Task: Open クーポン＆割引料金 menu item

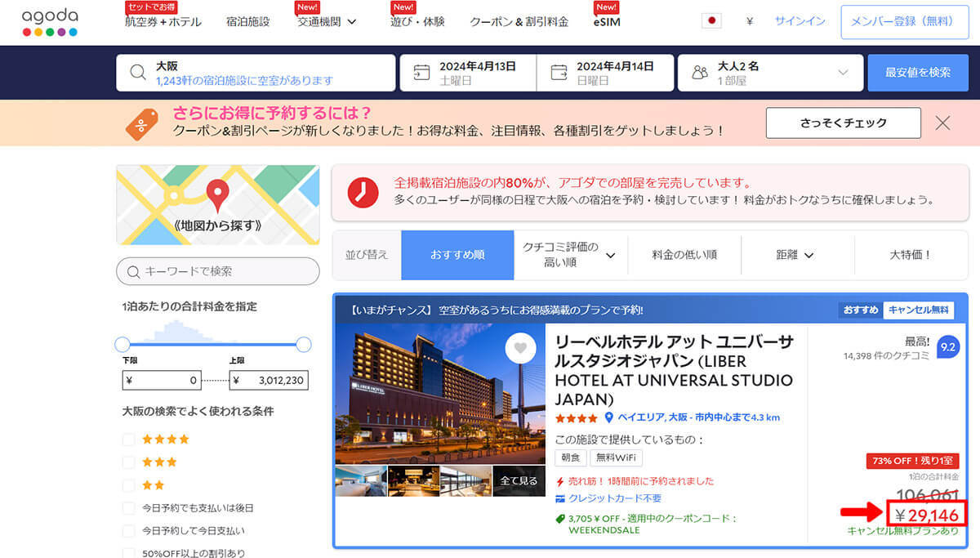Action: pos(519,22)
